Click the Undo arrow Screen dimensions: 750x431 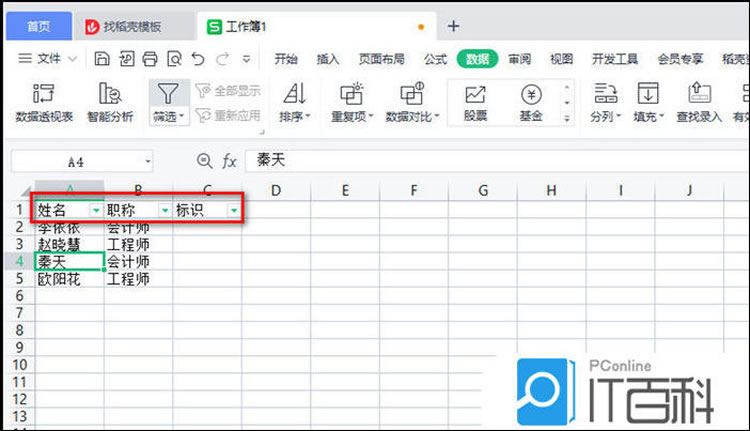[x=198, y=59]
